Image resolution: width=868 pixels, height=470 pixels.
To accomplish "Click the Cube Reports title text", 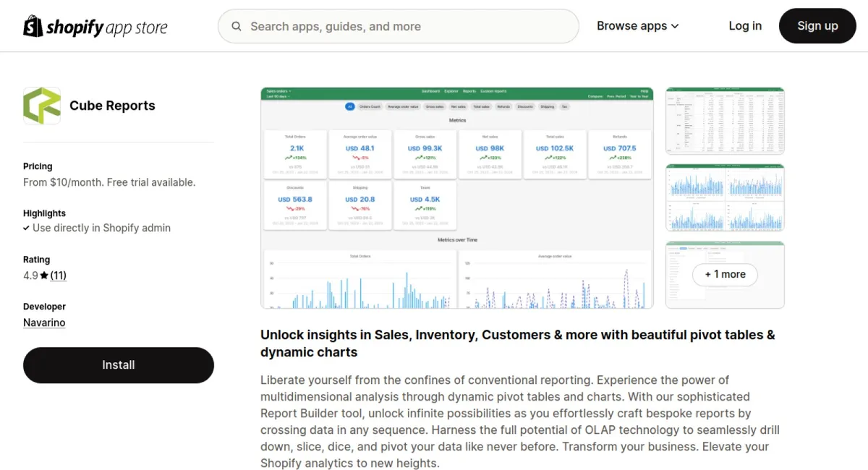I will pyautogui.click(x=112, y=106).
